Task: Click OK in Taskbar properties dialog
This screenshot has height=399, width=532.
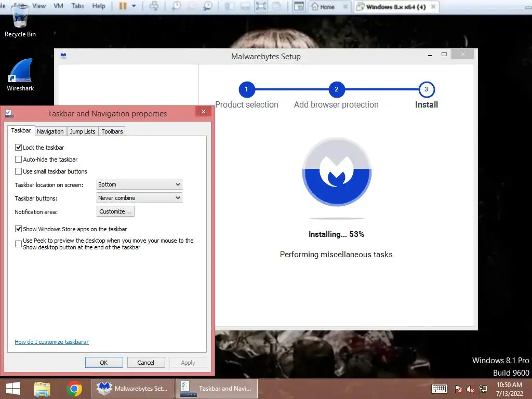Action: tap(104, 362)
